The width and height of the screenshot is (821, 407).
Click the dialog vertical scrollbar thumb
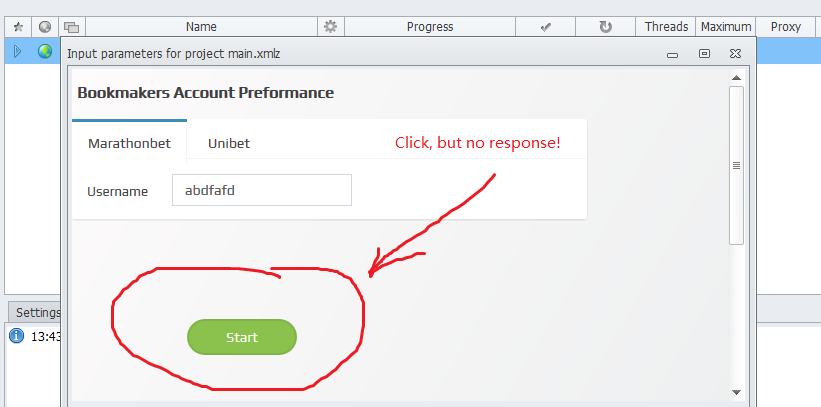point(736,166)
